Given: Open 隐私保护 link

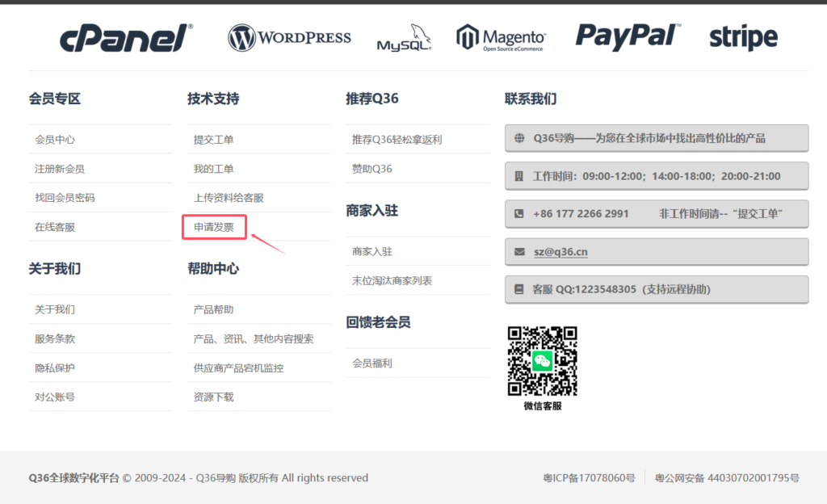Looking at the screenshot, I should (55, 368).
